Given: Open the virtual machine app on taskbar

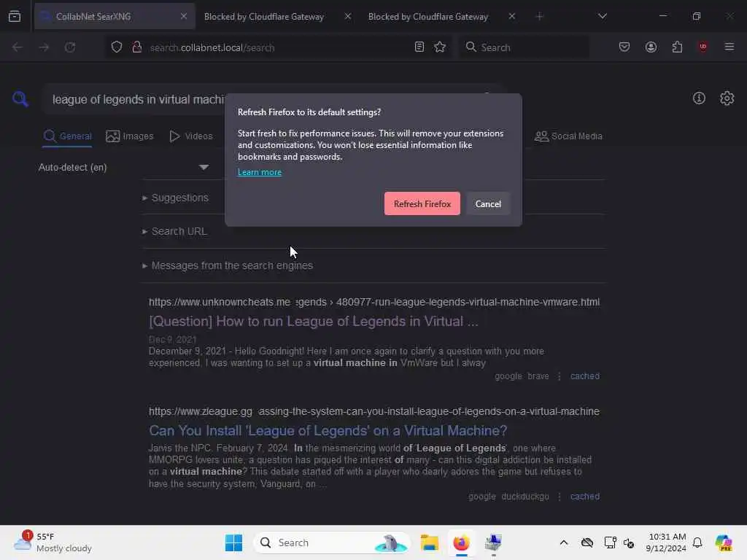Looking at the screenshot, I should coord(493,542).
